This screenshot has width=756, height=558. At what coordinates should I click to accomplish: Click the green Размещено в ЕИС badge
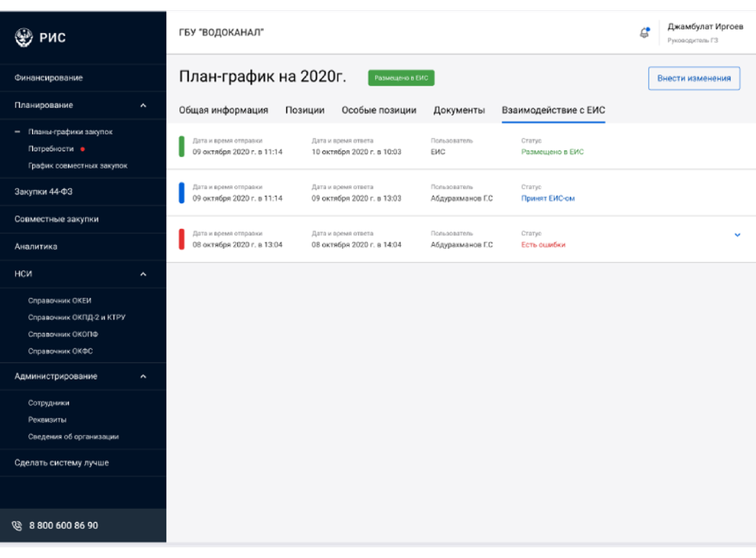(x=401, y=78)
